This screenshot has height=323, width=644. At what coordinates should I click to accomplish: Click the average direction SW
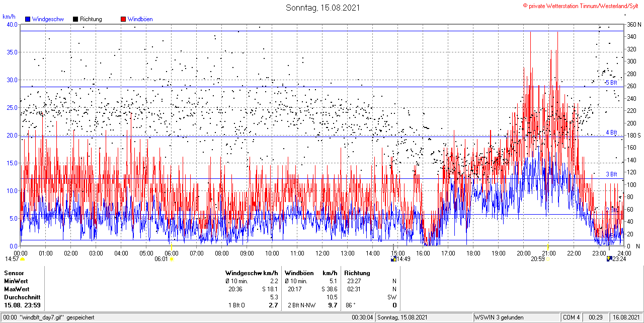pyautogui.click(x=392, y=297)
